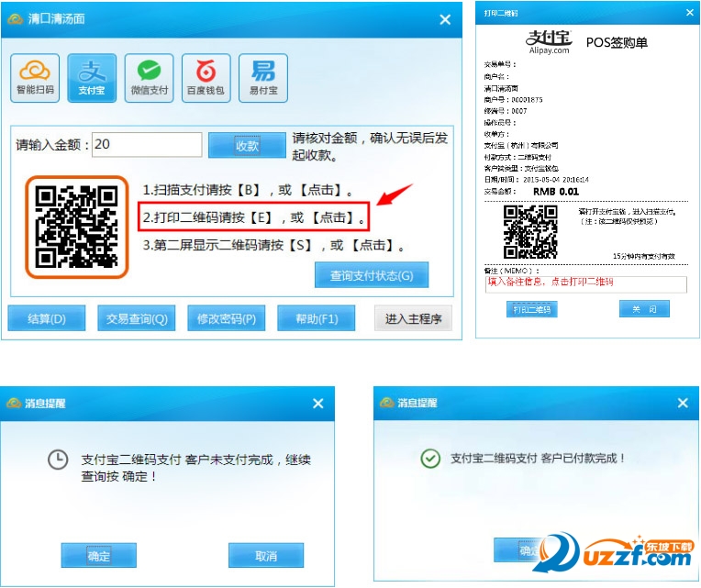Screen dimensions: 701x588
Task: Click the 15分钟内有支付有效 text on receipt
Action: [x=643, y=256]
